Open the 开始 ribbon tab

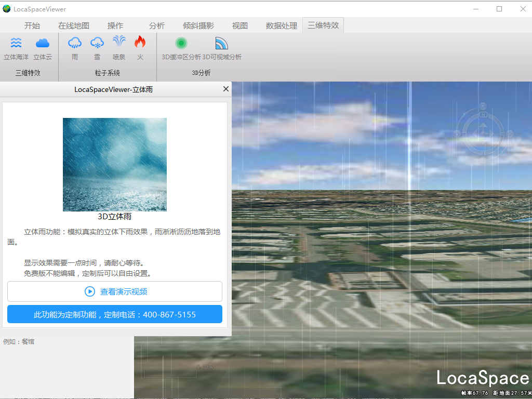point(32,25)
